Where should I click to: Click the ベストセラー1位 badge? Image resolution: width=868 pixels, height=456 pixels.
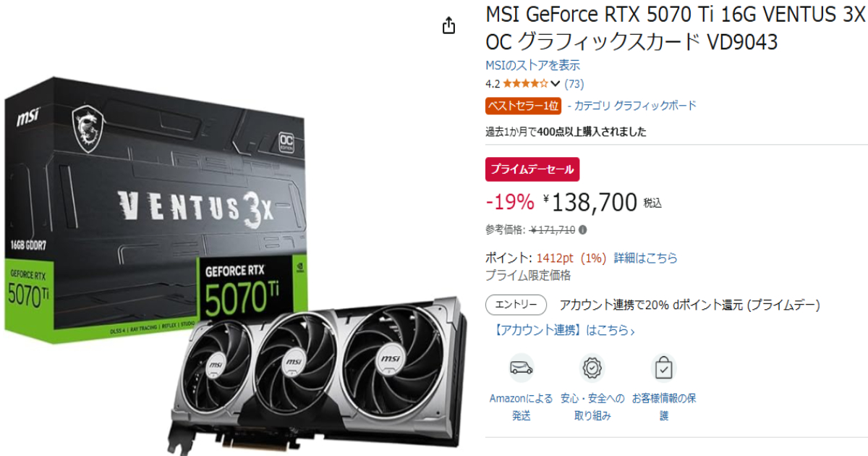(523, 106)
